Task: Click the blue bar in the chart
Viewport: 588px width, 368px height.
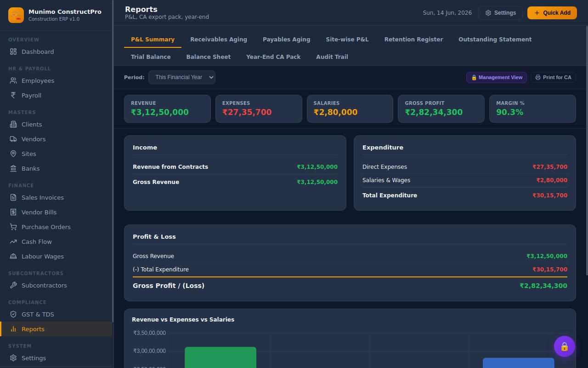Action: pos(518,363)
